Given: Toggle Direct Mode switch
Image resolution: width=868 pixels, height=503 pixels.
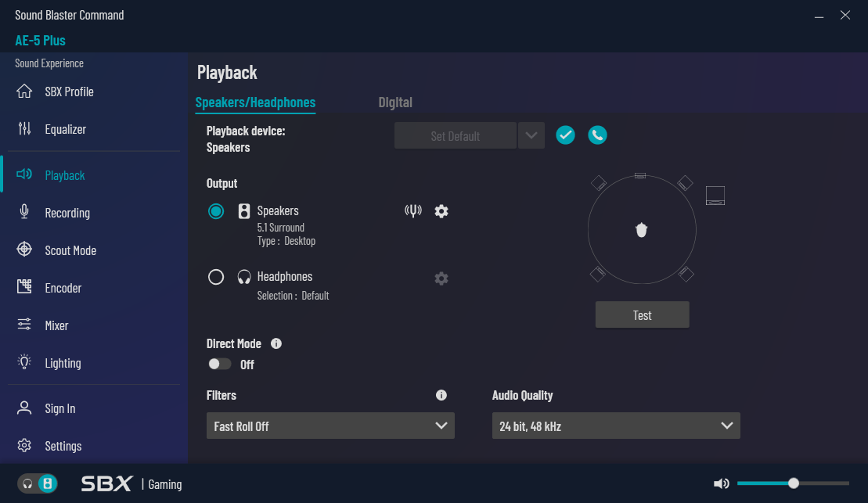Looking at the screenshot, I should (x=219, y=364).
